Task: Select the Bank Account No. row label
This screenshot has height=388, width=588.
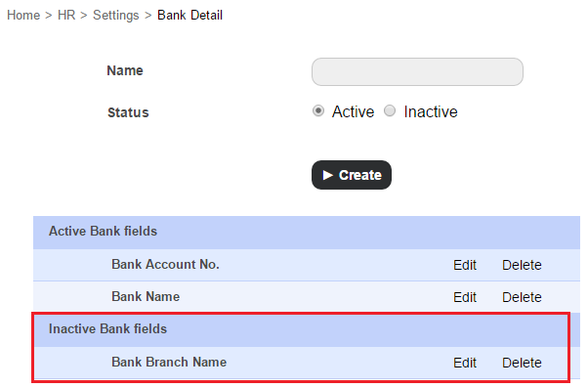Action: click(165, 265)
